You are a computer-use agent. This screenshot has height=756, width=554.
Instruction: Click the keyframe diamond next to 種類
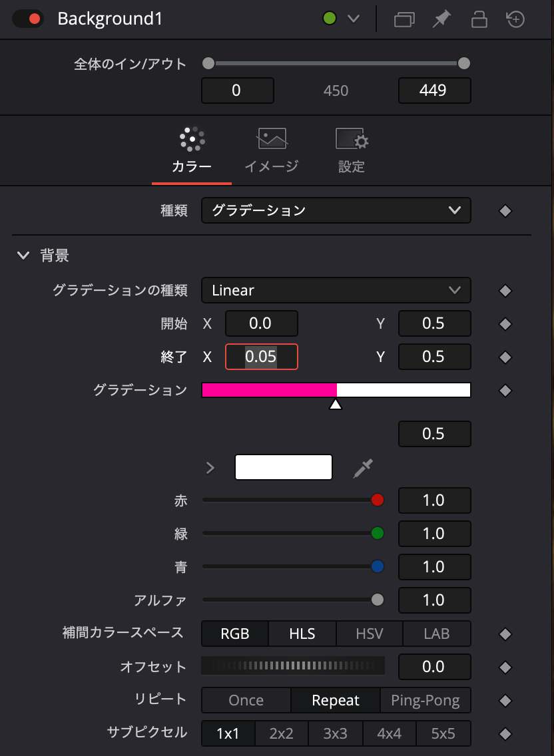click(x=505, y=210)
